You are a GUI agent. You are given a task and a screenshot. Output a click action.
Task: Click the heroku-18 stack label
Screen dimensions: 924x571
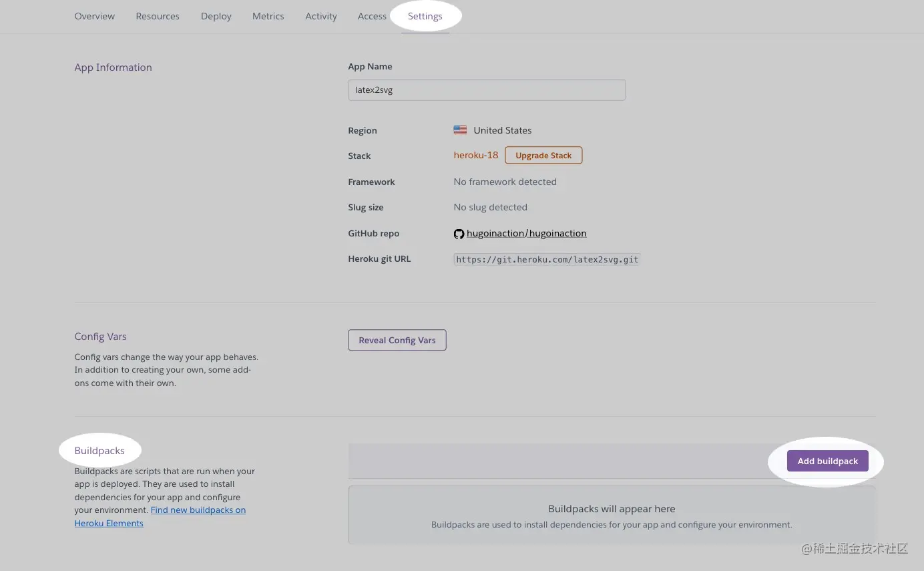[x=476, y=155]
